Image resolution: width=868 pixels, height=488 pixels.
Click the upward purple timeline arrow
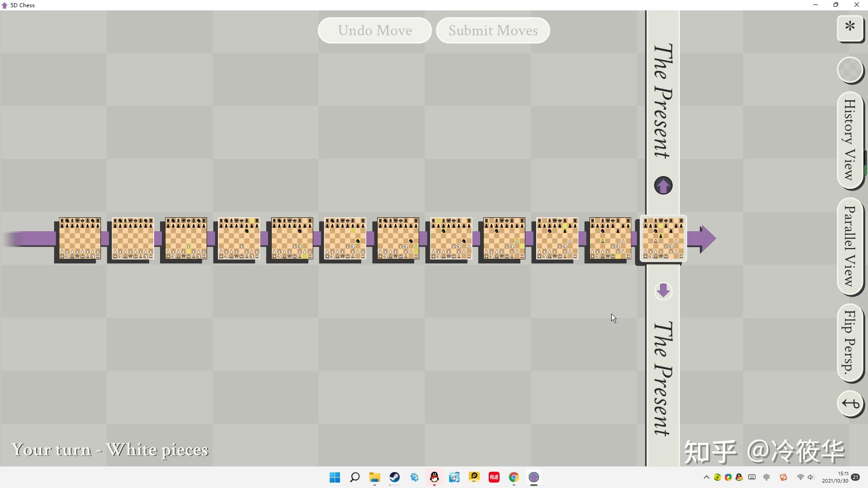663,185
